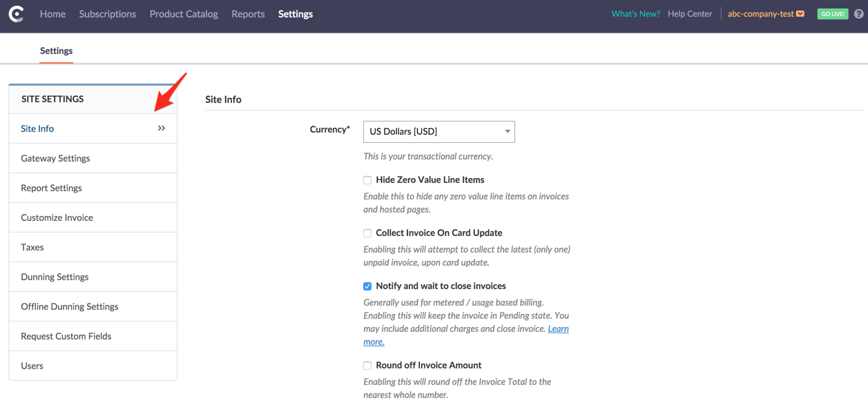Open the help question mark icon
This screenshot has width=868, height=403.
[858, 14]
